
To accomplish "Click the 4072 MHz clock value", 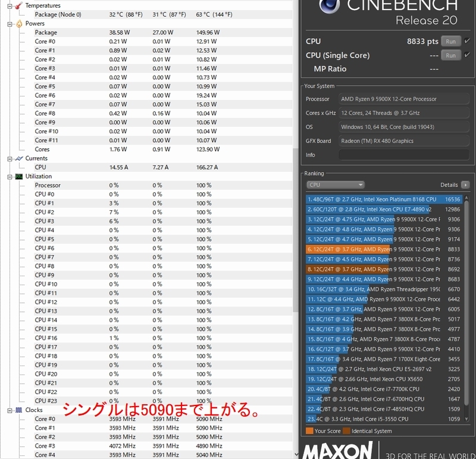I will tap(123, 446).
